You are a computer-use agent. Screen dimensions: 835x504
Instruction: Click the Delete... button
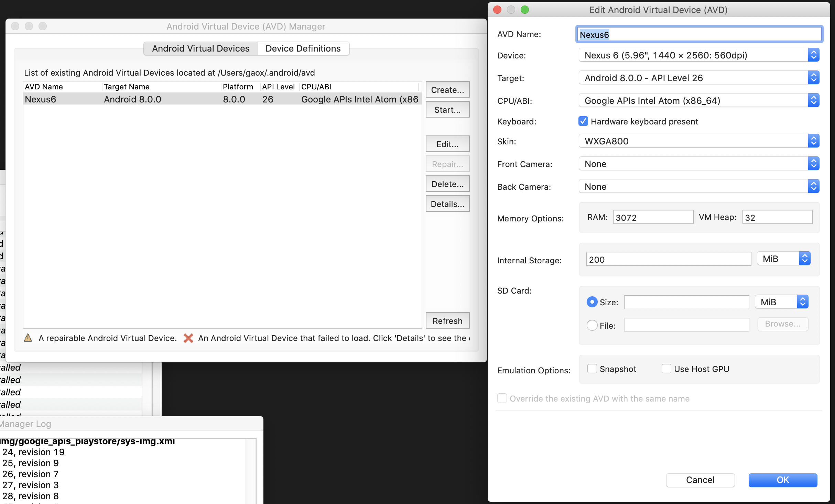[447, 184]
